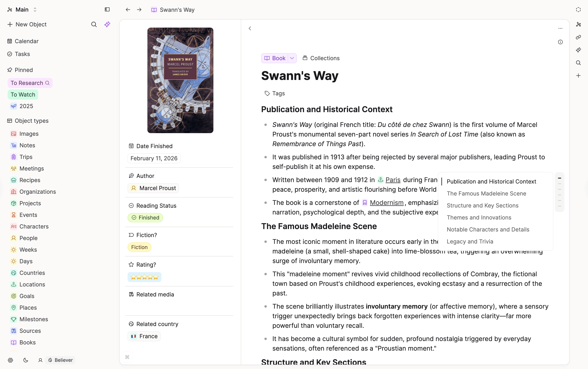Navigate back with the left arrow

[x=128, y=10]
